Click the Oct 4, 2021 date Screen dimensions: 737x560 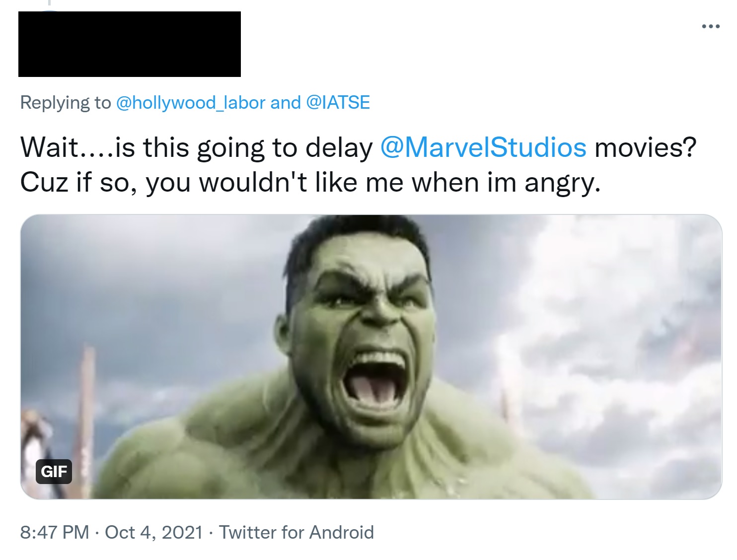(153, 532)
